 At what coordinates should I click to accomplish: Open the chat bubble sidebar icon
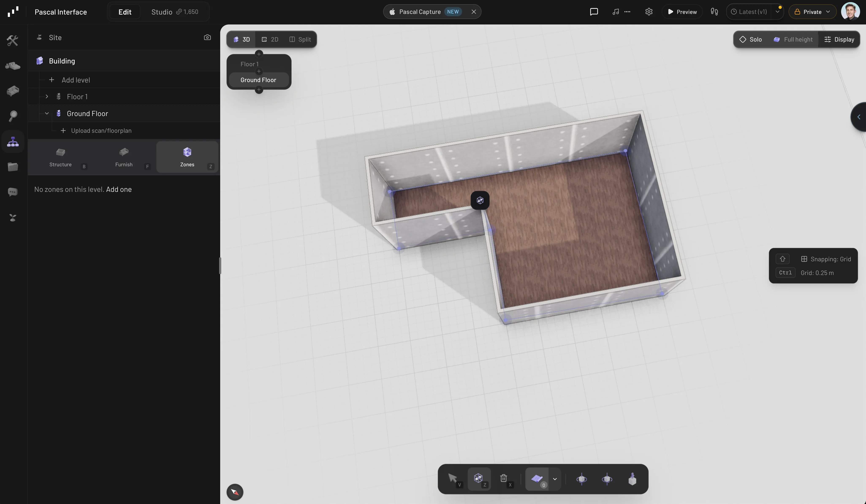[x=13, y=192]
